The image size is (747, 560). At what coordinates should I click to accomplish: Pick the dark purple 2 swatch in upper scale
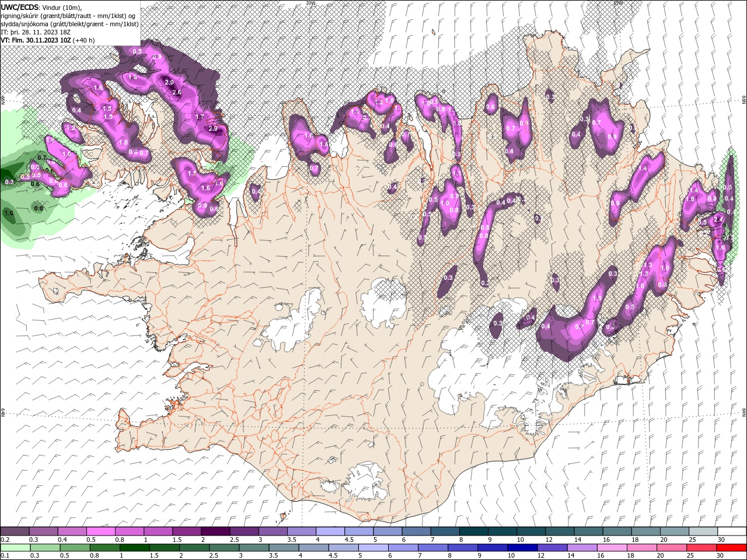pos(215,531)
